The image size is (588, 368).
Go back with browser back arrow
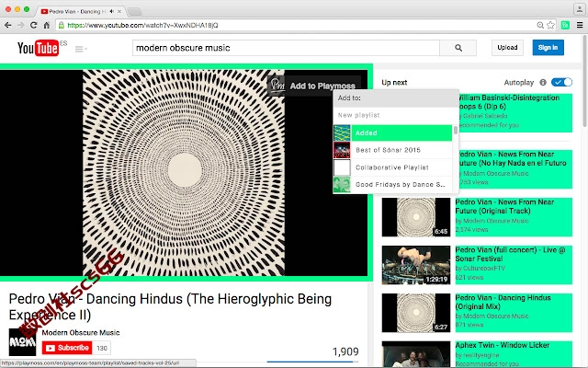pyautogui.click(x=8, y=25)
